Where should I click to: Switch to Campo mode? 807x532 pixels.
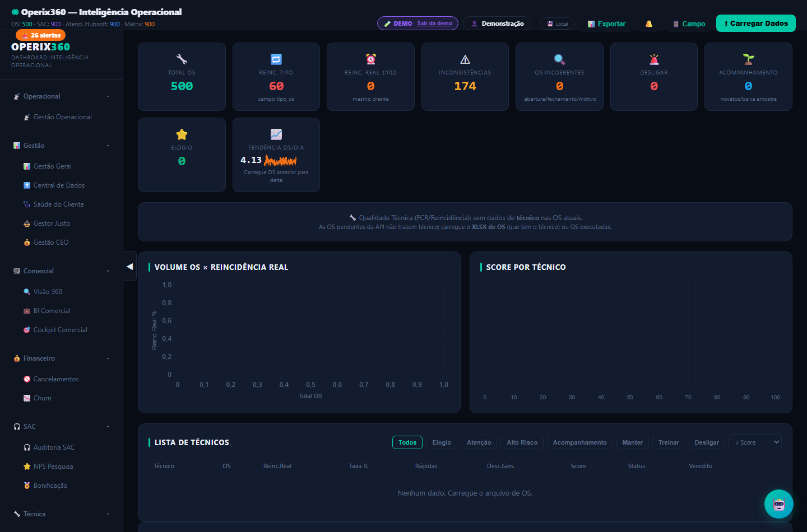click(689, 24)
